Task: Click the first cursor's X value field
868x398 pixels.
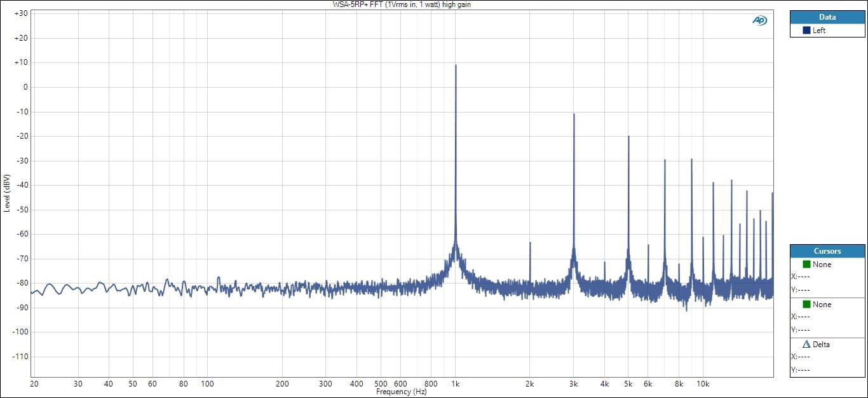Action: click(802, 277)
